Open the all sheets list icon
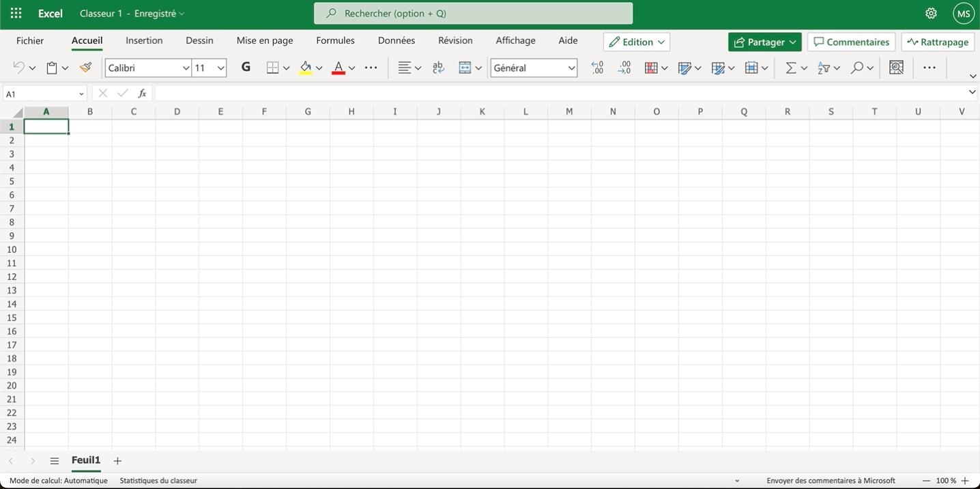 click(55, 461)
